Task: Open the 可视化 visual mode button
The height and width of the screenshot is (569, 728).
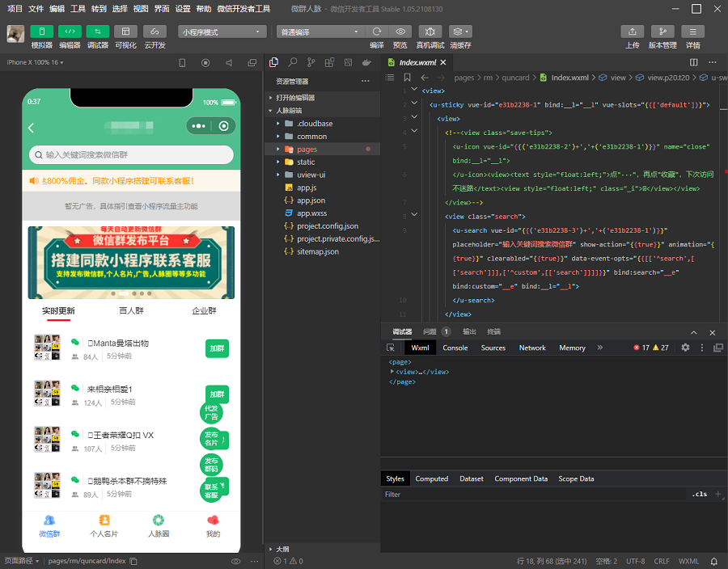Action: 125,32
